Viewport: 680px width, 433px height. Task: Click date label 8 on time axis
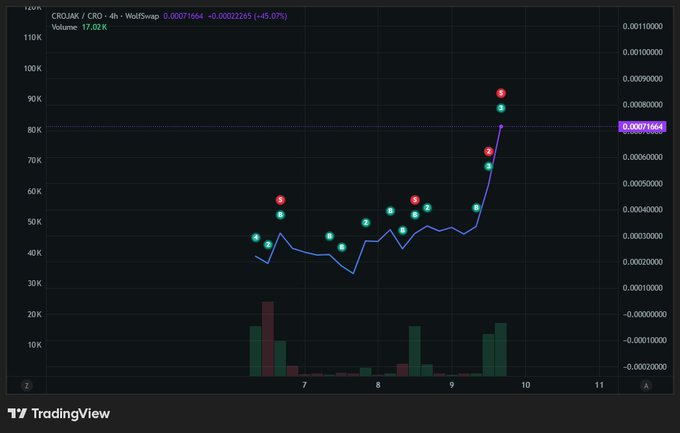(378, 385)
